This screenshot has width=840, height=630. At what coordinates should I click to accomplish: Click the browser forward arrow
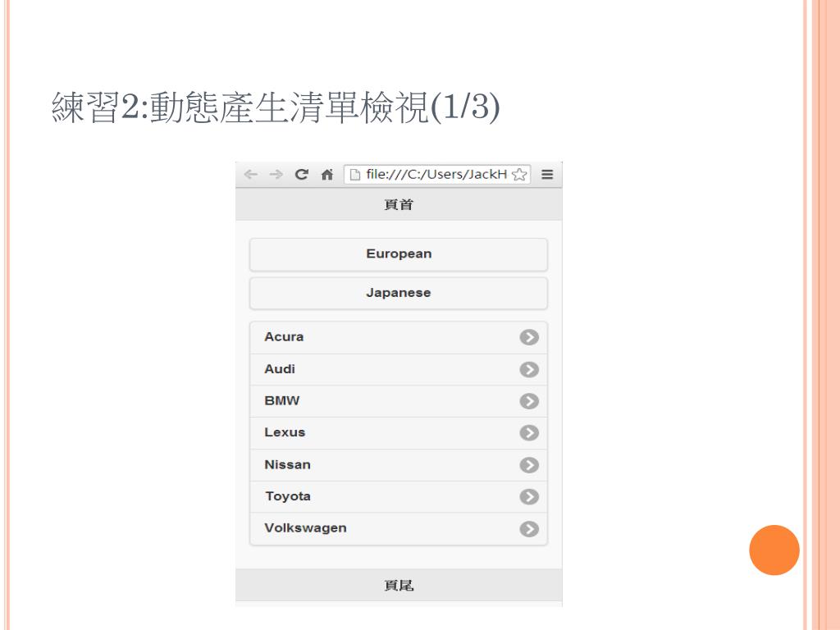coord(276,175)
